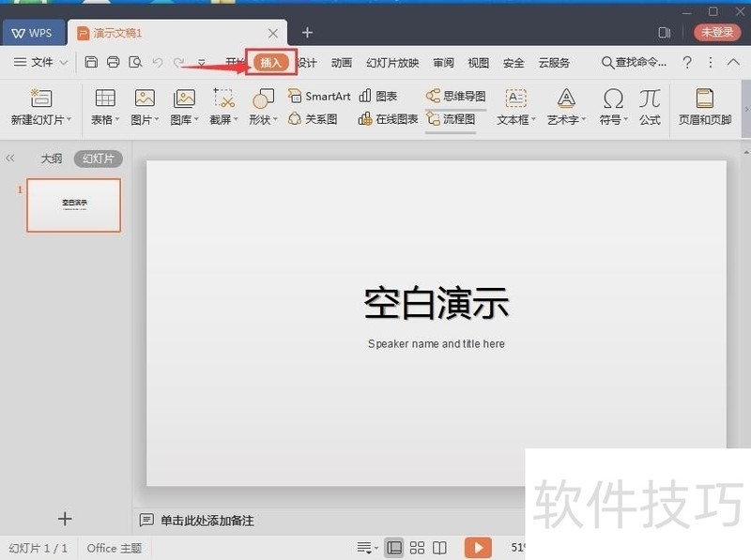Click the Office 主题 status bar entry

click(x=114, y=548)
